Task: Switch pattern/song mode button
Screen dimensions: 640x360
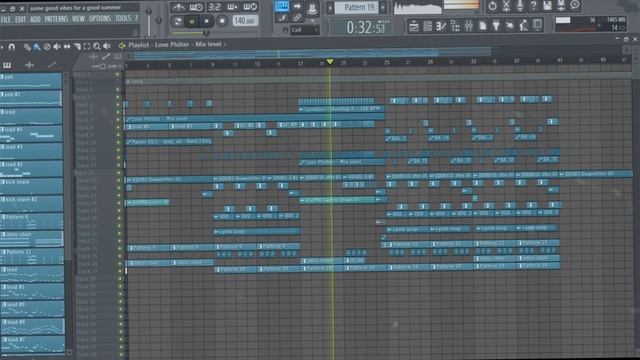Action: pyautogui.click(x=178, y=21)
